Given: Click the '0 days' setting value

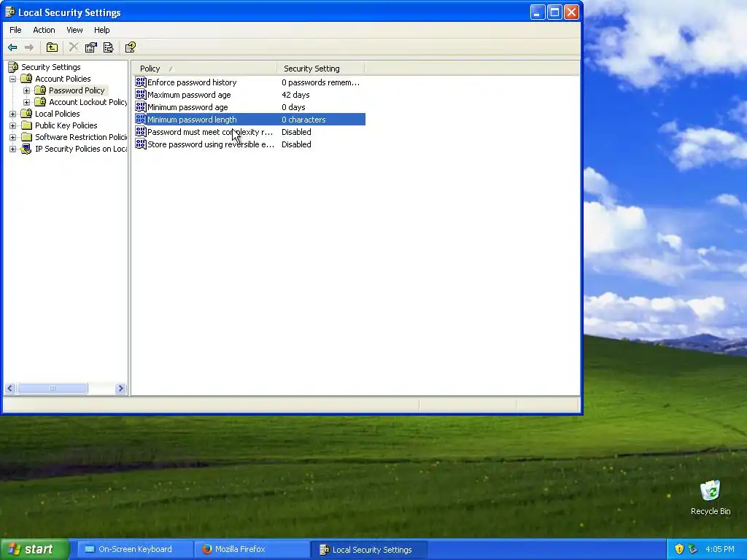Looking at the screenshot, I should point(293,107).
